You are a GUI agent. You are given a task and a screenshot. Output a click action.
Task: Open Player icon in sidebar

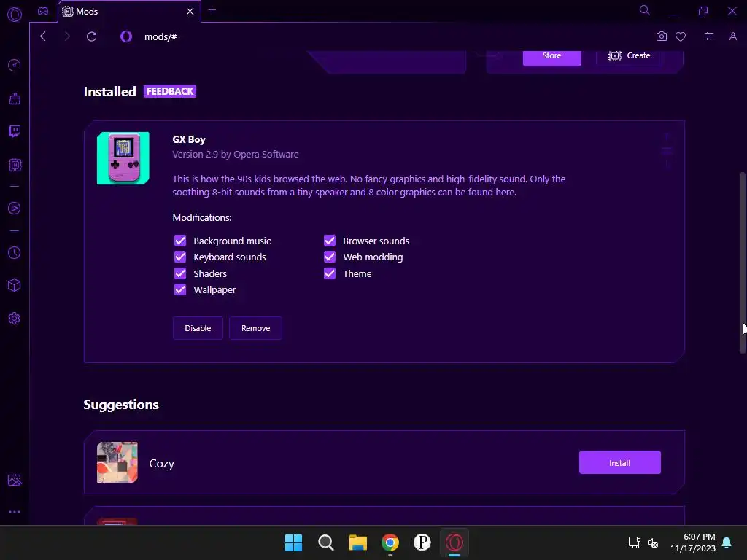tap(15, 208)
